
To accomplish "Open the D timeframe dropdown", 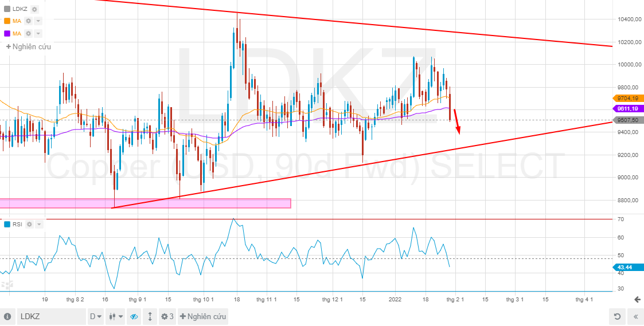I will click(x=96, y=317).
